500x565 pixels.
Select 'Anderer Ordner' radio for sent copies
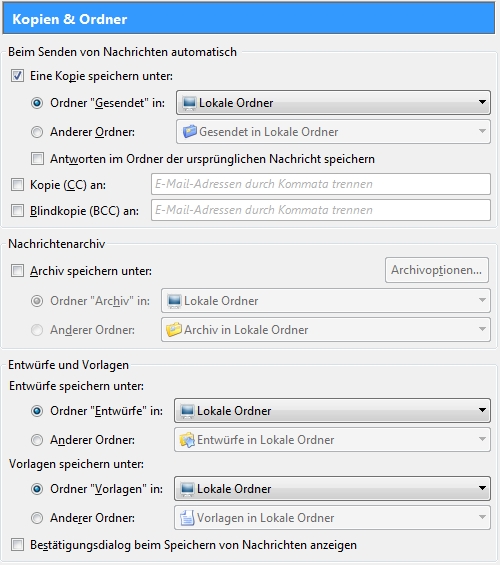click(37, 132)
